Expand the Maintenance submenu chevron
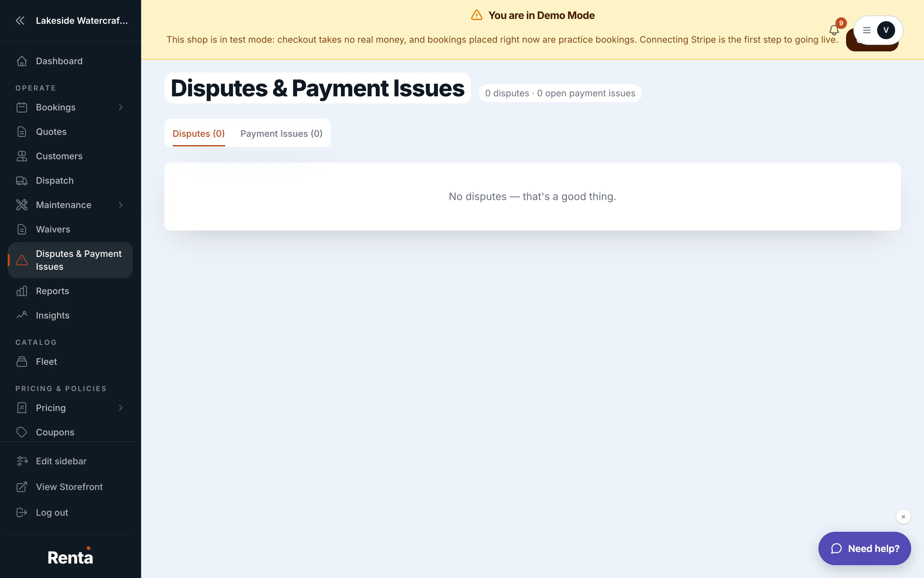924x578 pixels. click(121, 205)
